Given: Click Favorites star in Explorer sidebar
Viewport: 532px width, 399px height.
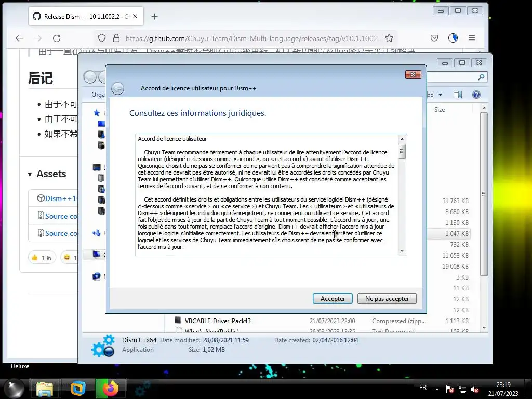Looking at the screenshot, I should pos(97,113).
